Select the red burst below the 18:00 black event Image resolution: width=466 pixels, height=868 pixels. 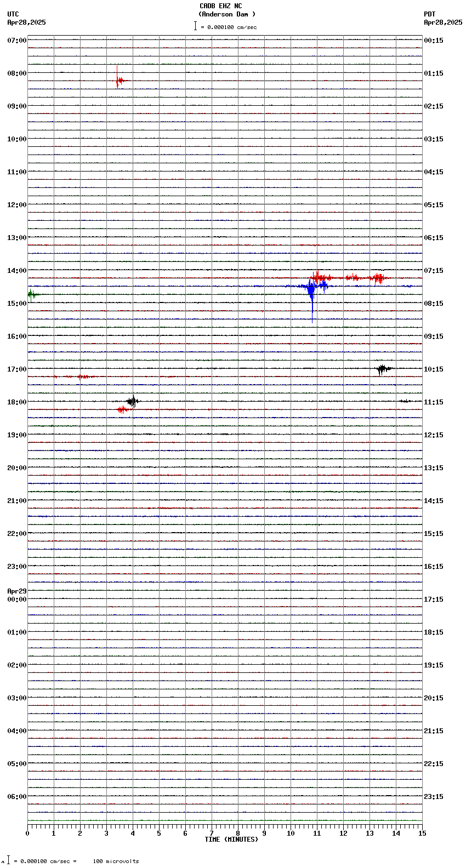coord(123,409)
